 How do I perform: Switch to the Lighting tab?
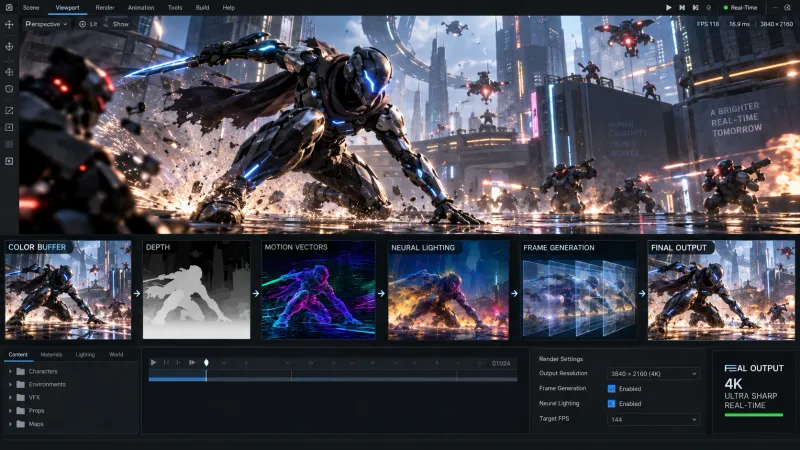[x=85, y=355]
